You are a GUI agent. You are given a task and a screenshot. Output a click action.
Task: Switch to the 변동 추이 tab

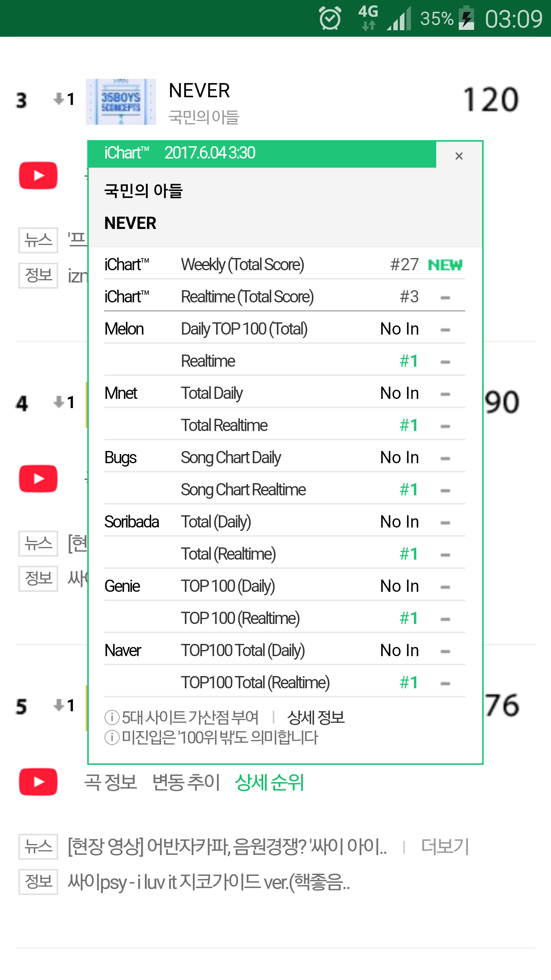click(186, 782)
